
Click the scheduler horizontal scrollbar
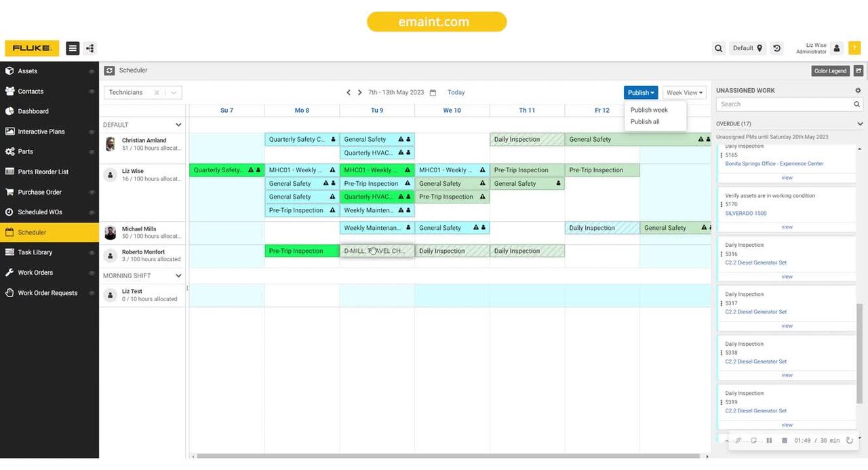[x=448, y=457]
